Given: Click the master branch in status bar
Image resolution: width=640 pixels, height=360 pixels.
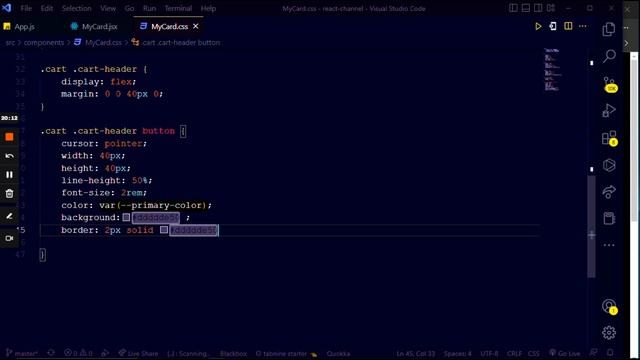Looking at the screenshot, I should tap(22, 353).
